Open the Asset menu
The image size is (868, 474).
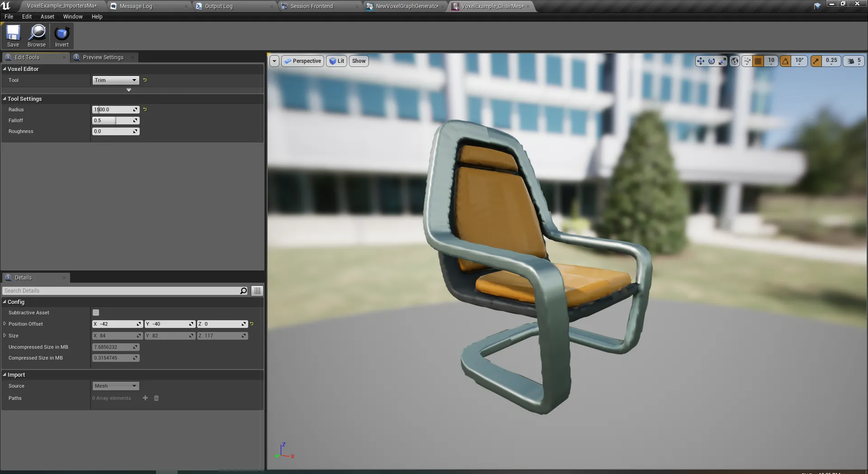click(47, 17)
